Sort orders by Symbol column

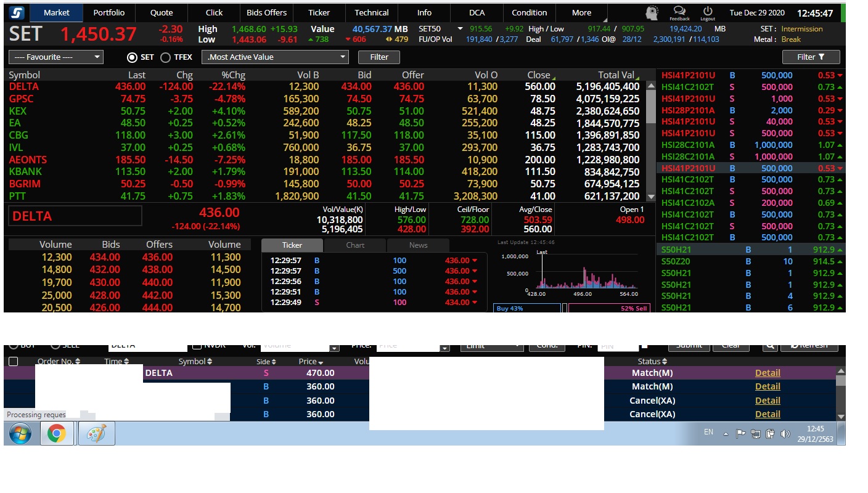pyautogui.click(x=195, y=362)
